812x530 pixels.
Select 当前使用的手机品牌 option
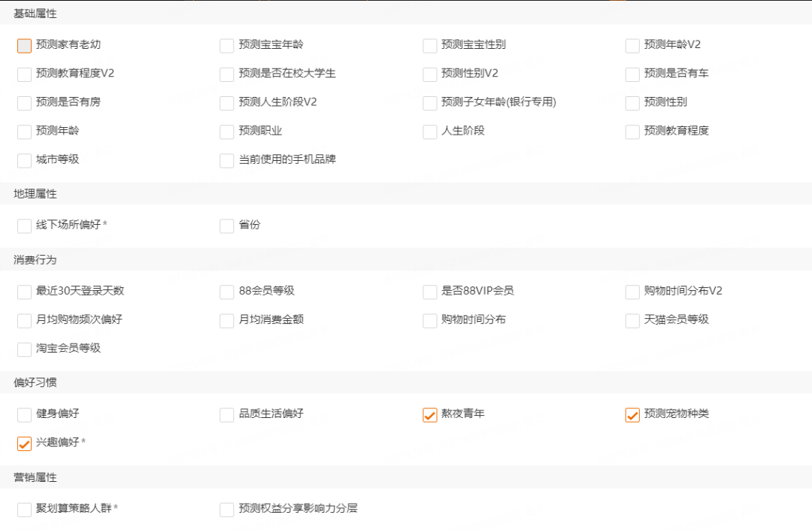click(226, 160)
